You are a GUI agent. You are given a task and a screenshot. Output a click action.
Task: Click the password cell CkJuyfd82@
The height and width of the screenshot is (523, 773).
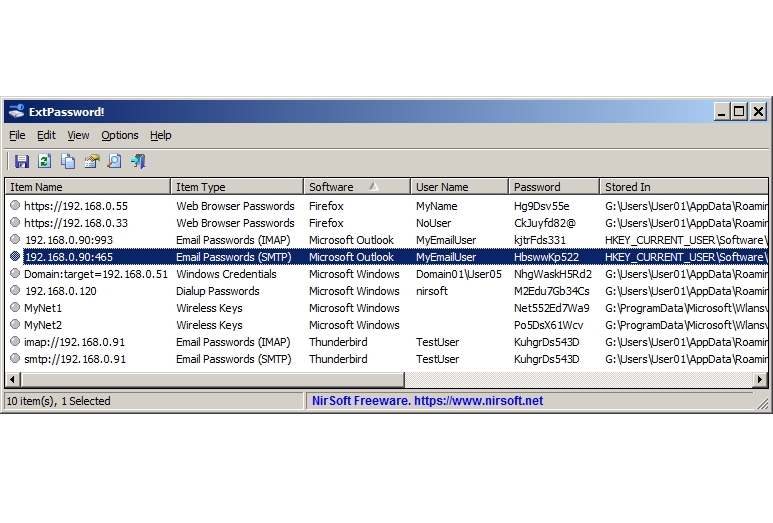tap(545, 223)
